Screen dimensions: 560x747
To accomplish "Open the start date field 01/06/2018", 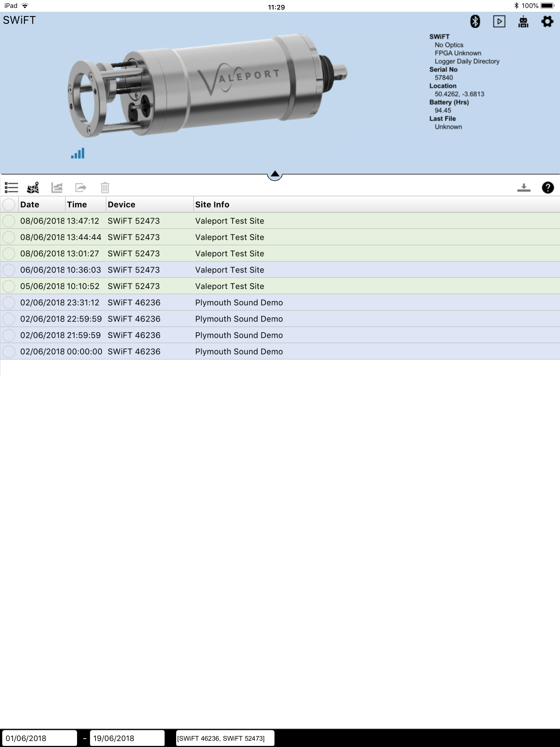I will [40, 738].
